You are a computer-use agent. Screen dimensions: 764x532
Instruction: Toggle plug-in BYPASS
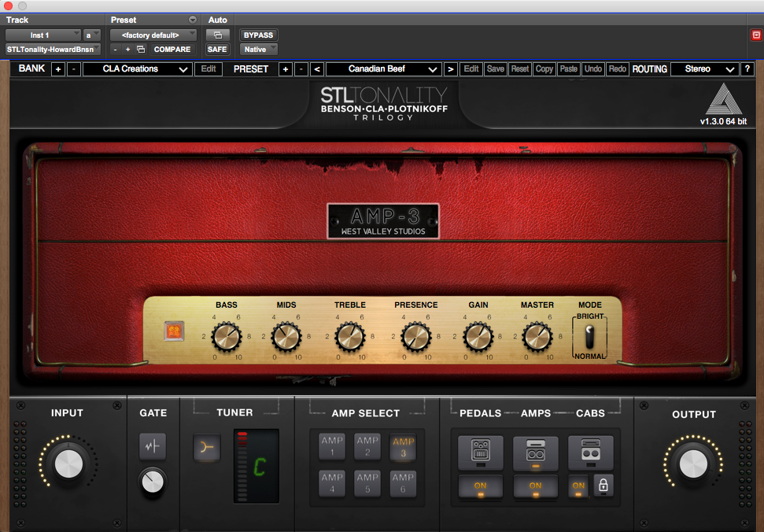coord(258,35)
